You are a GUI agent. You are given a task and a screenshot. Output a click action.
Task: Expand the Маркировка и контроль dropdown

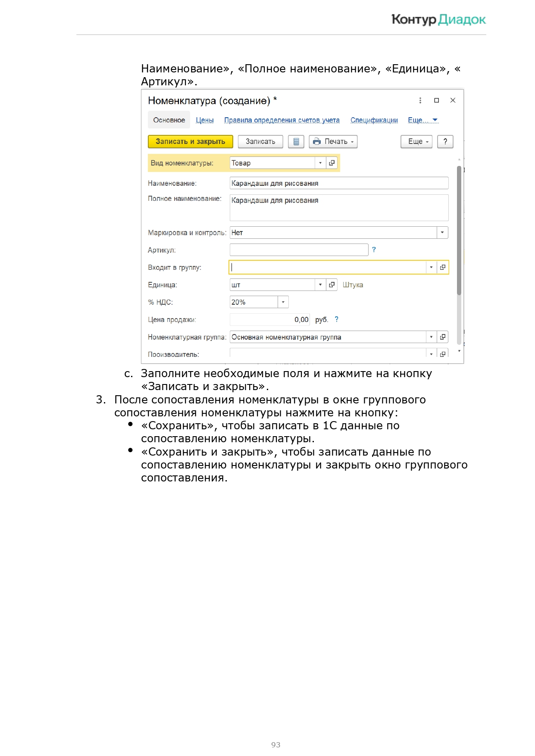point(442,233)
